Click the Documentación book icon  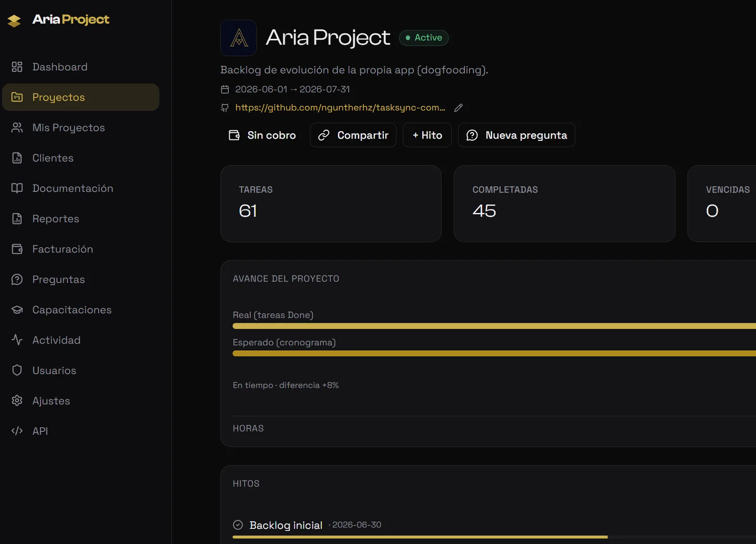[17, 188]
